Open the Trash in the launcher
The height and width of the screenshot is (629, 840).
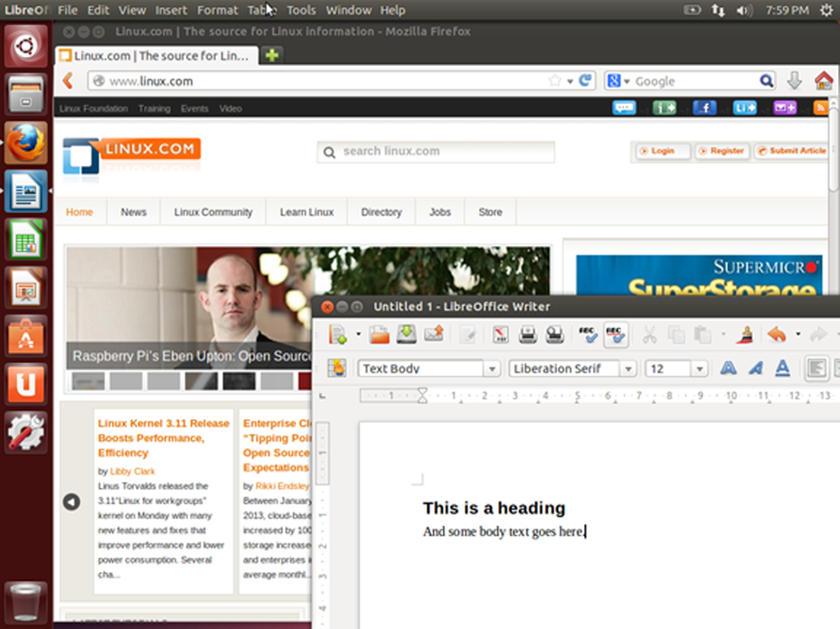click(25, 603)
